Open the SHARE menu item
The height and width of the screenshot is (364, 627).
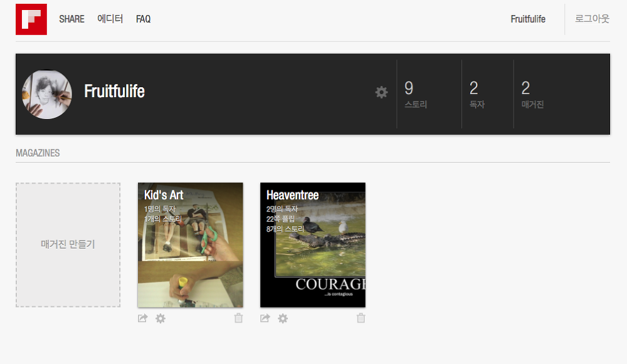71,19
